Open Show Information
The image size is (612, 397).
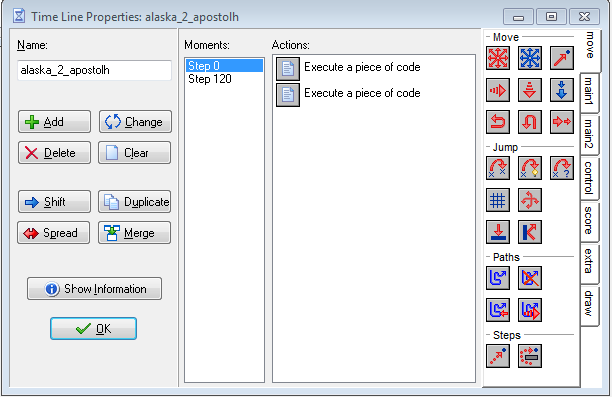coord(94,289)
